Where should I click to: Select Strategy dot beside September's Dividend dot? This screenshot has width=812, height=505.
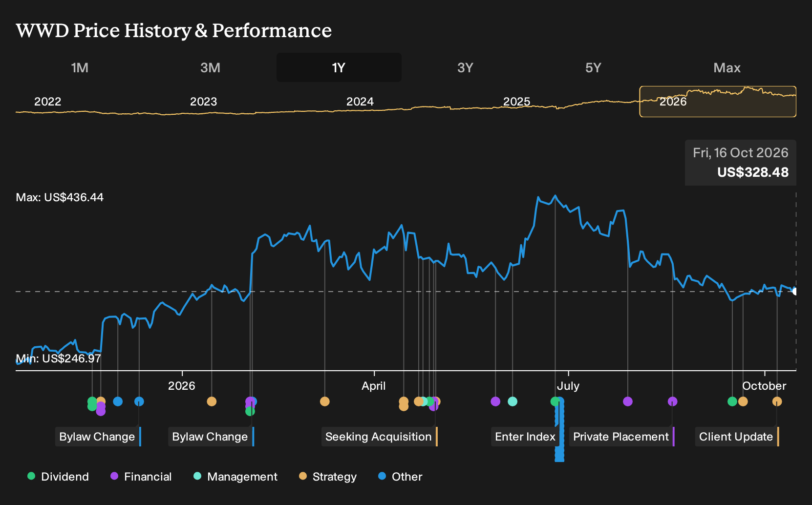(743, 401)
